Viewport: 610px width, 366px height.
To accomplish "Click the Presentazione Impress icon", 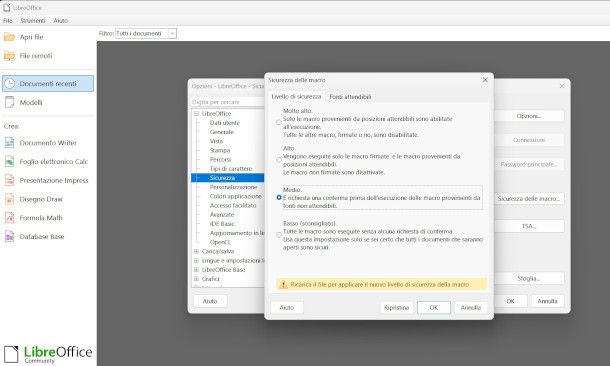I will pos(9,180).
